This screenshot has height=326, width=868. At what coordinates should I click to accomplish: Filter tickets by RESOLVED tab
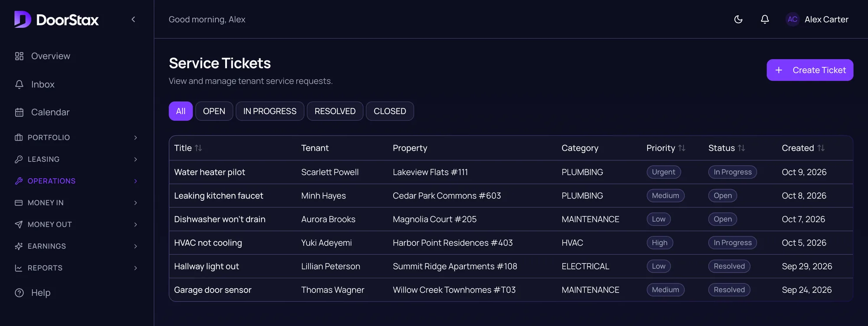(335, 111)
